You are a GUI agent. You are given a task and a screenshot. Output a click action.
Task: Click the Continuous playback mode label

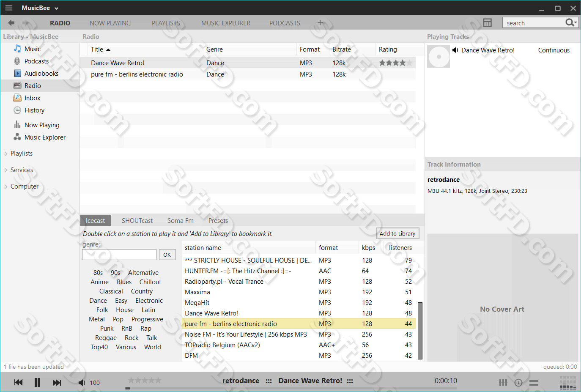tap(554, 50)
